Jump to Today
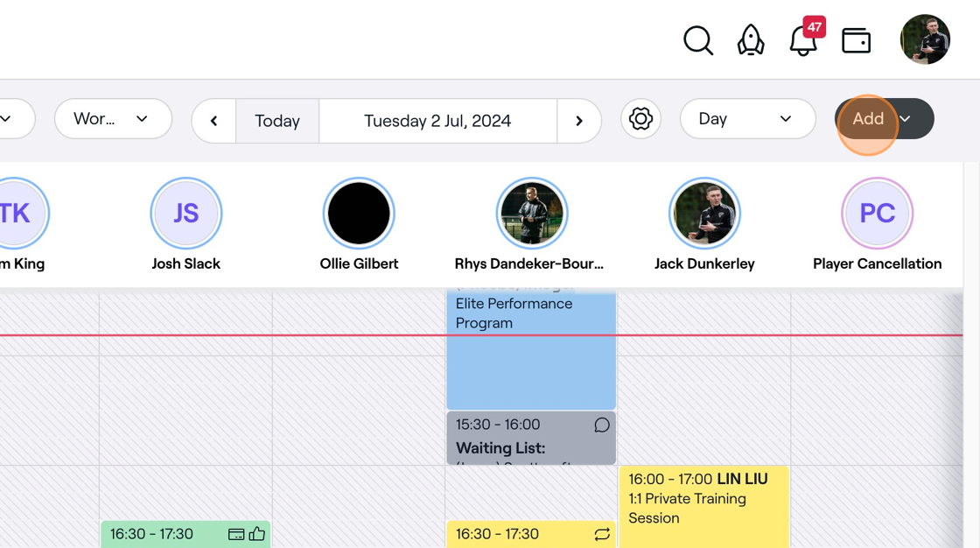 point(277,121)
